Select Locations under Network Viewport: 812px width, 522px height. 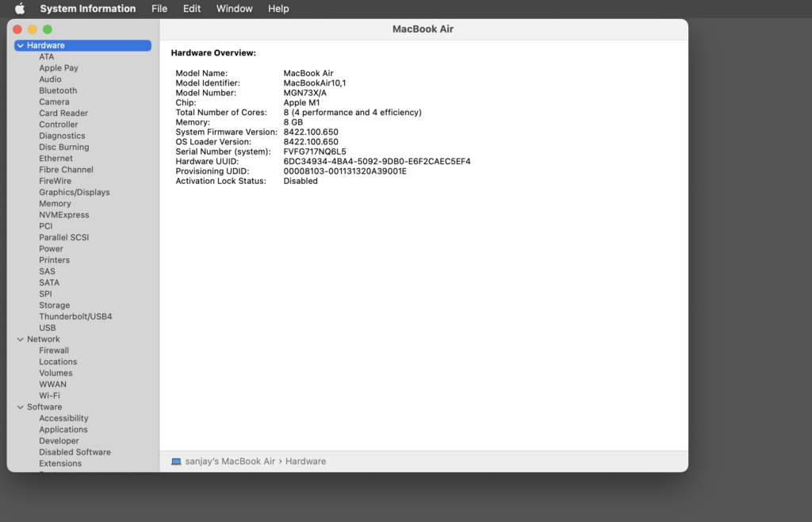click(58, 362)
